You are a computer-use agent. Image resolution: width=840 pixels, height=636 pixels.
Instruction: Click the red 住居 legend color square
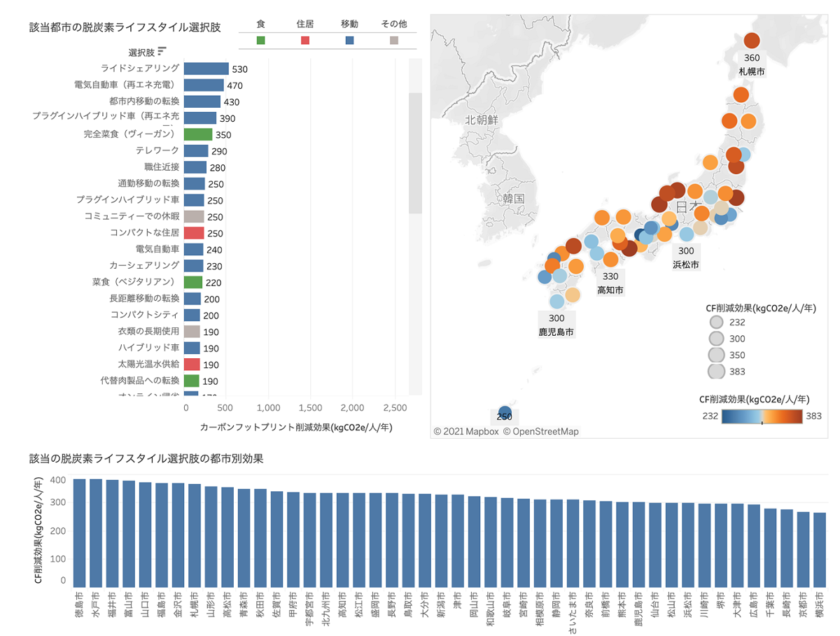click(x=305, y=41)
